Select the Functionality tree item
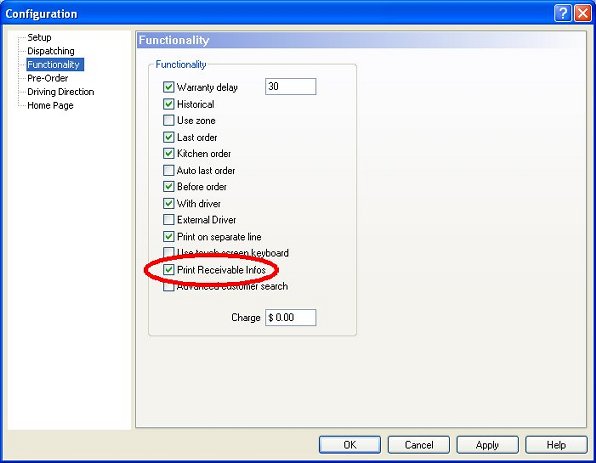 click(55, 65)
